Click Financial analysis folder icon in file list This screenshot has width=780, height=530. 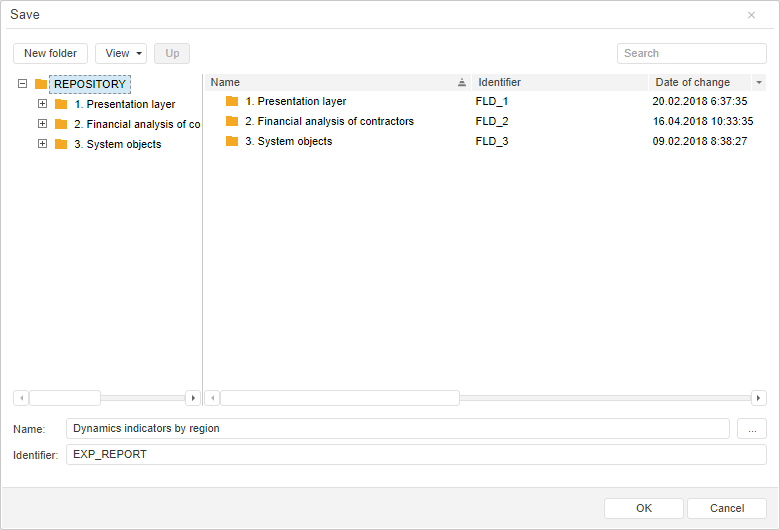[232, 121]
